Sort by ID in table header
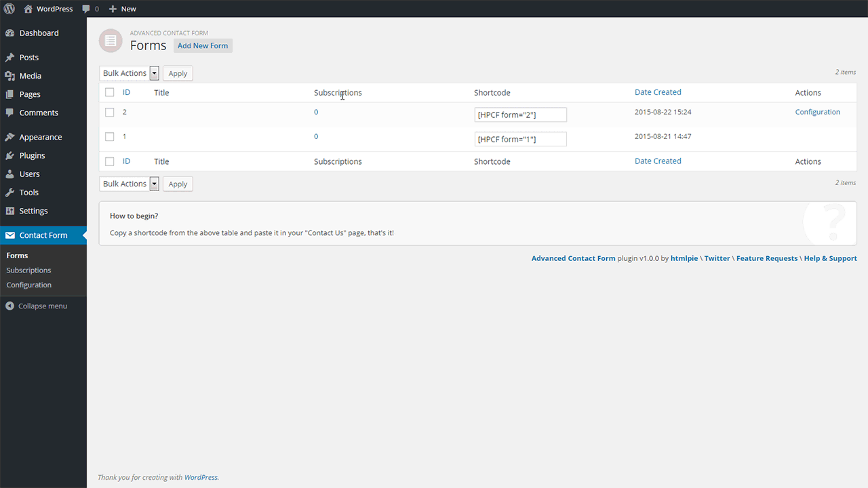The height and width of the screenshot is (488, 868). (x=126, y=92)
